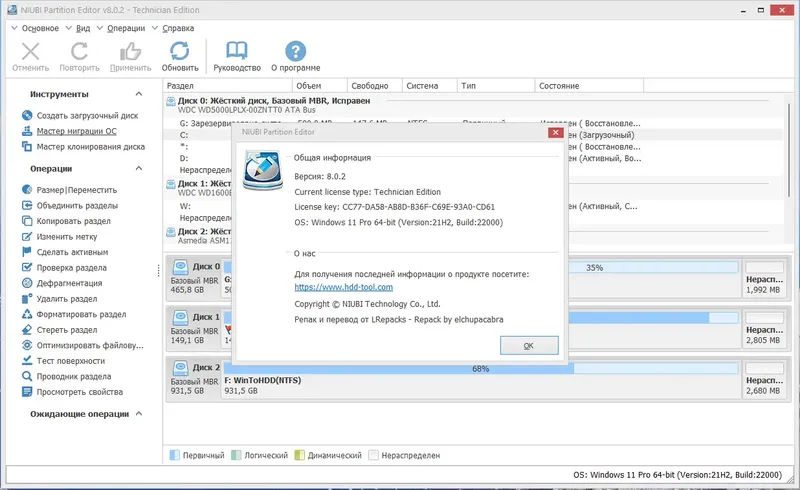Click the Диск 2 drive icon in disk map
The height and width of the screenshot is (490, 800).
[180, 368]
